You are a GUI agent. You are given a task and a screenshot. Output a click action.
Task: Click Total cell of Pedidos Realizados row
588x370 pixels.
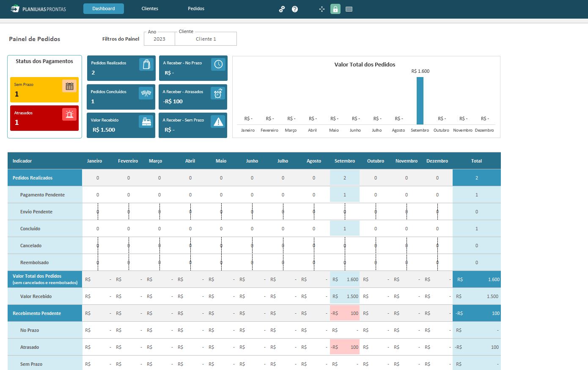(477, 178)
